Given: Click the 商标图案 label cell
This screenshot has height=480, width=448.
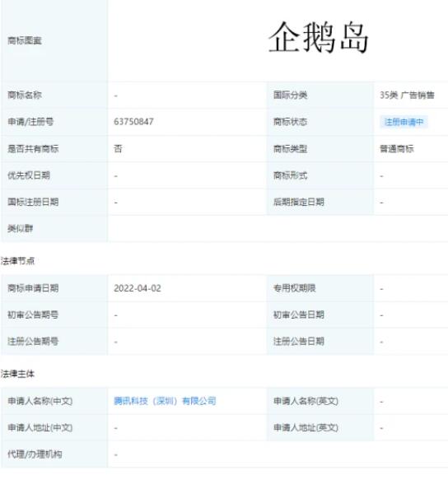Looking at the screenshot, I should tap(54, 40).
